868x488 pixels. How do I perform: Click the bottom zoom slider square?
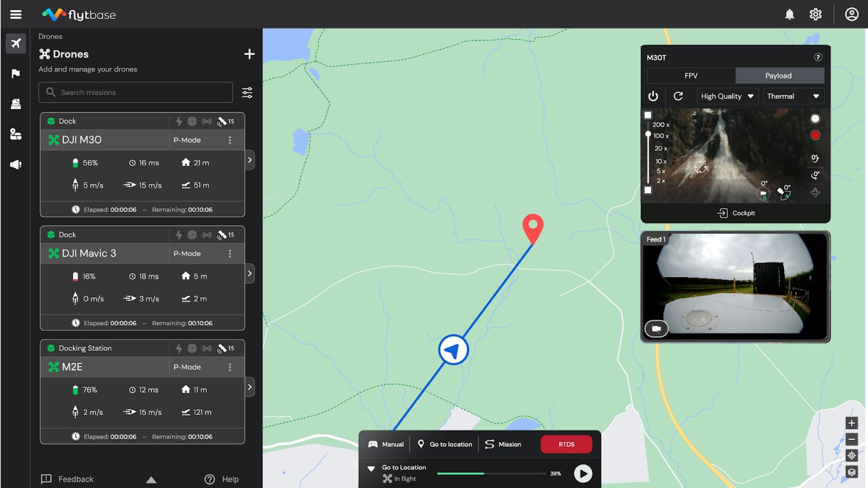(648, 190)
